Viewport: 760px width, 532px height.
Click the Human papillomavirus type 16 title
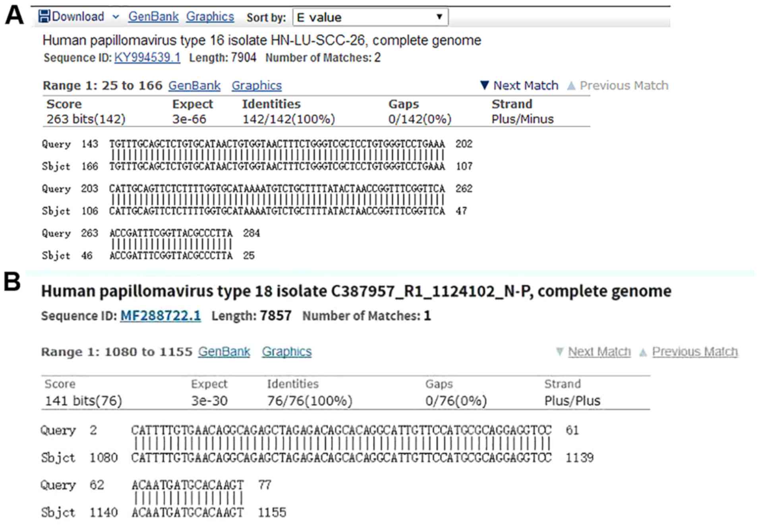click(261, 41)
